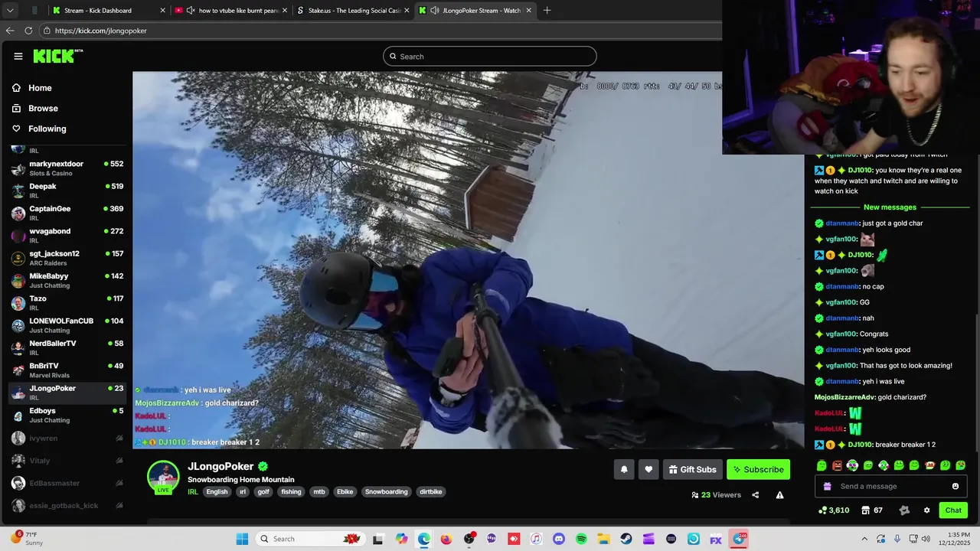Open offline channel Vitaly in sidebar
Viewport: 980px width, 551px height.
tap(67, 461)
